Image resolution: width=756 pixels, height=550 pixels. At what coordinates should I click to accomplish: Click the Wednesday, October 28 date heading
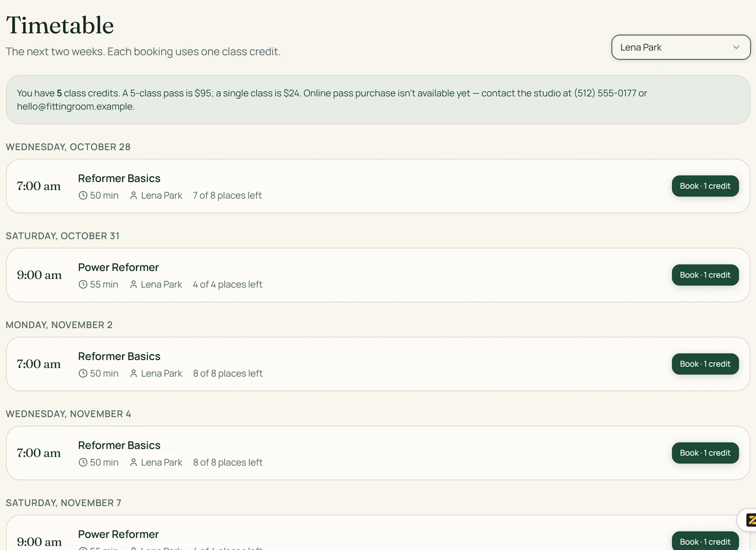[68, 147]
